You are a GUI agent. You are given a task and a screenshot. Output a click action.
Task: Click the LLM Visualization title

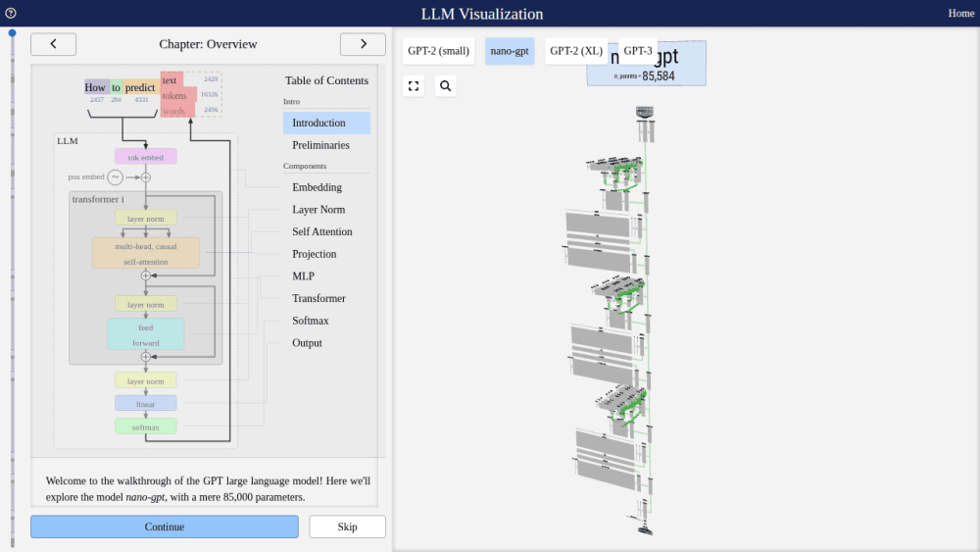[482, 14]
